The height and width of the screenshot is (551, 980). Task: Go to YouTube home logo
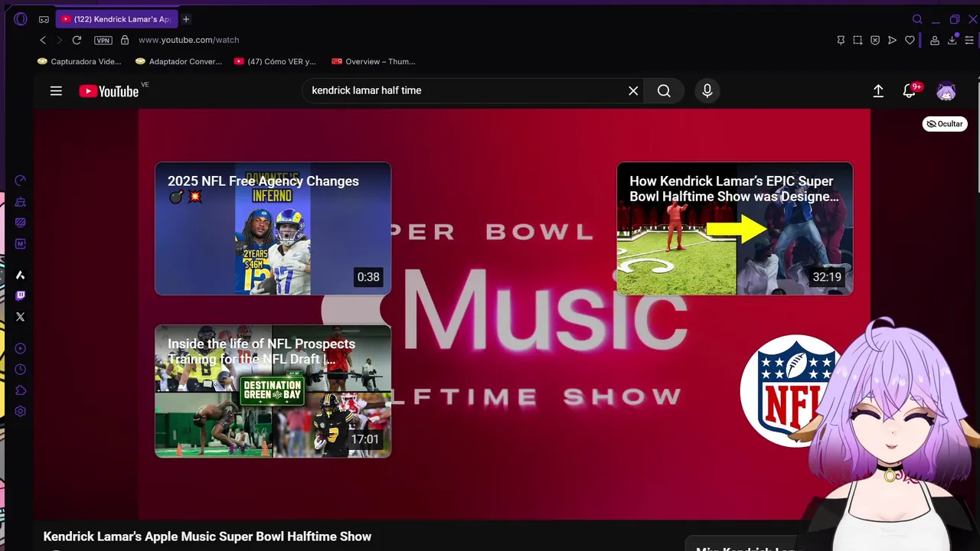point(109,91)
